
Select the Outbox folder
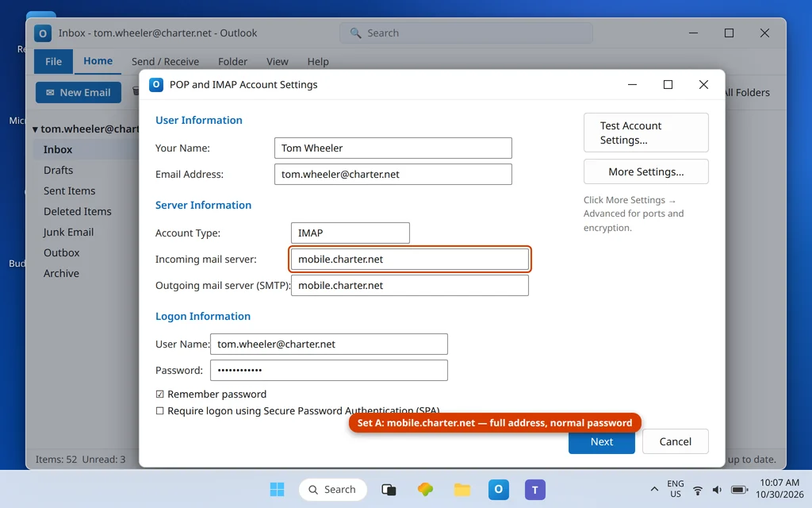(x=86, y=253)
